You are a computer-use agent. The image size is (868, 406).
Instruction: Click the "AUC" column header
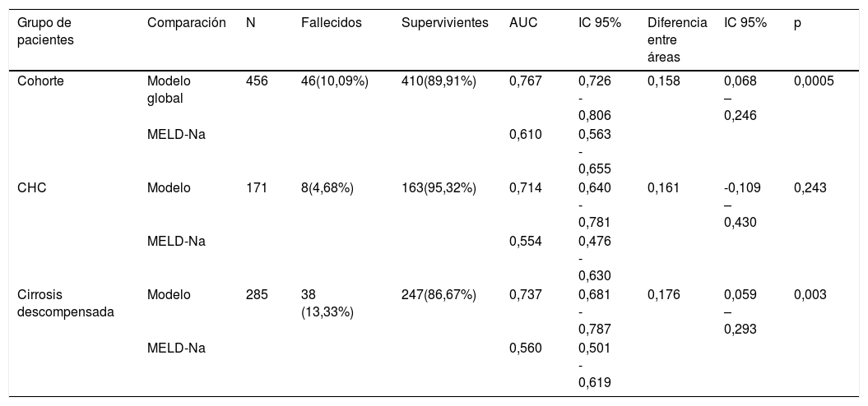click(x=523, y=24)
